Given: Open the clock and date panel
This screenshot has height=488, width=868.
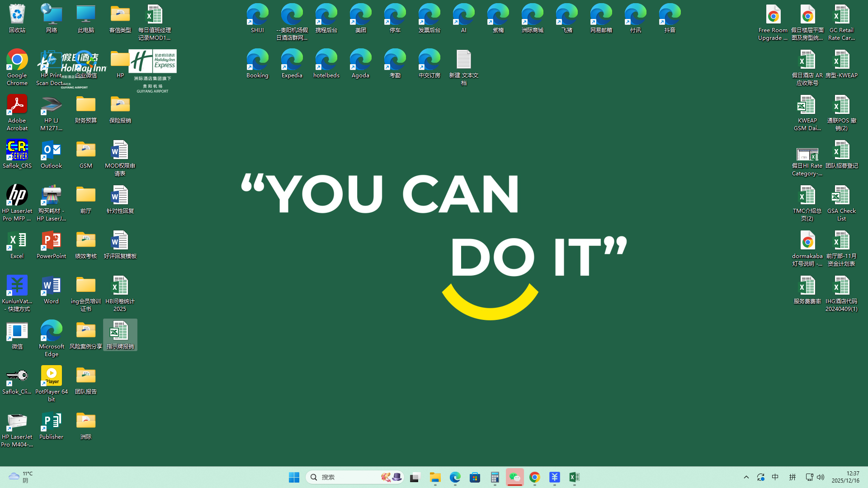Looking at the screenshot, I should (845, 477).
